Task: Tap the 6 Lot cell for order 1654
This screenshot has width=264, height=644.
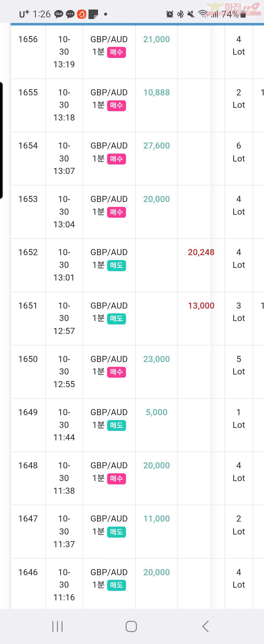Action: pyautogui.click(x=239, y=152)
